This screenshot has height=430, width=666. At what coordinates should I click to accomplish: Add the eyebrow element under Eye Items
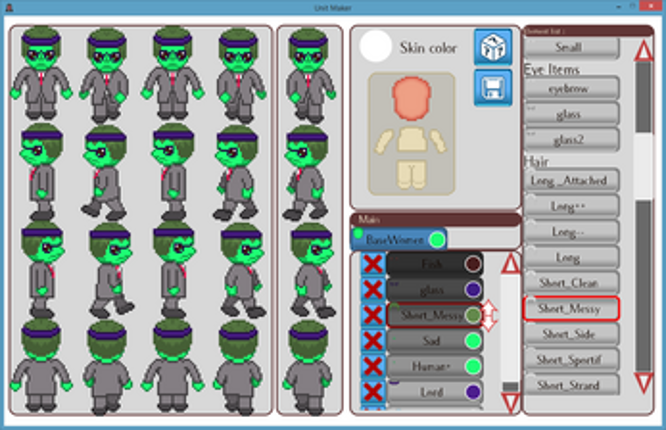[571, 88]
